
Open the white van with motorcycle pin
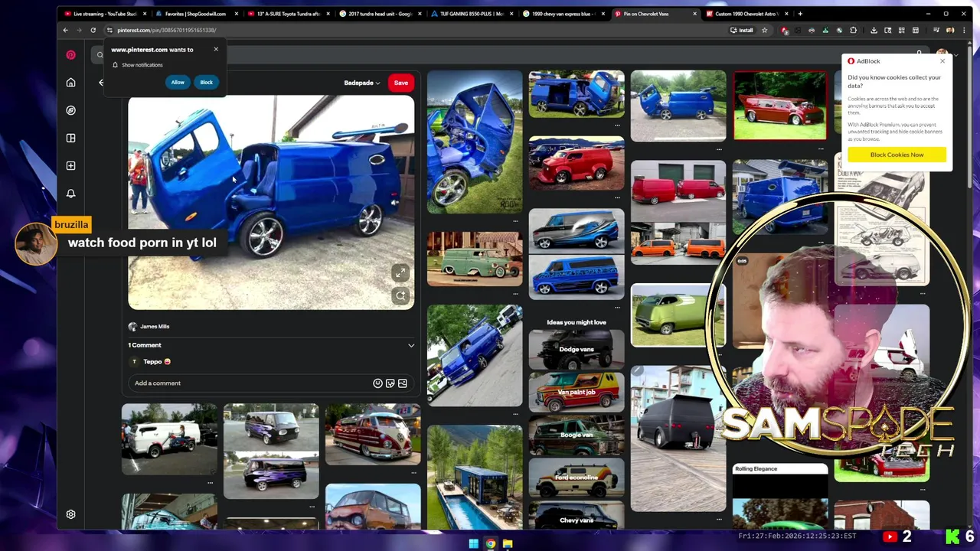pyautogui.click(x=169, y=439)
